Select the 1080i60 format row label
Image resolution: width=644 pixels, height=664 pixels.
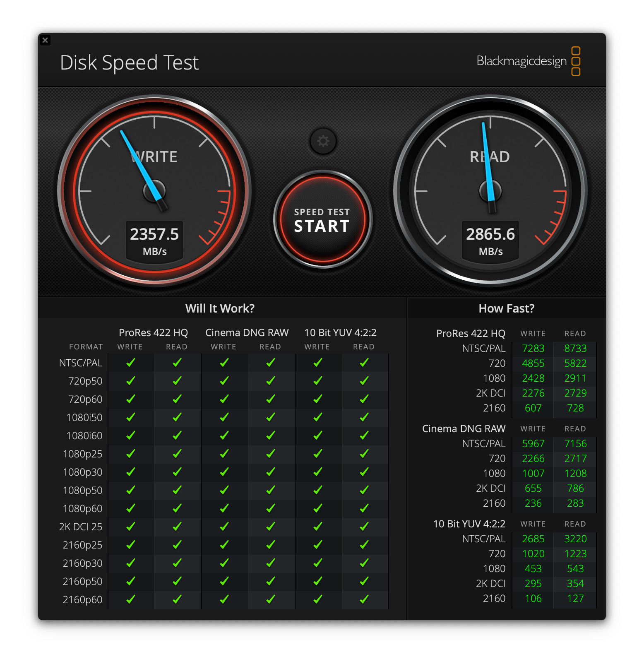click(84, 436)
